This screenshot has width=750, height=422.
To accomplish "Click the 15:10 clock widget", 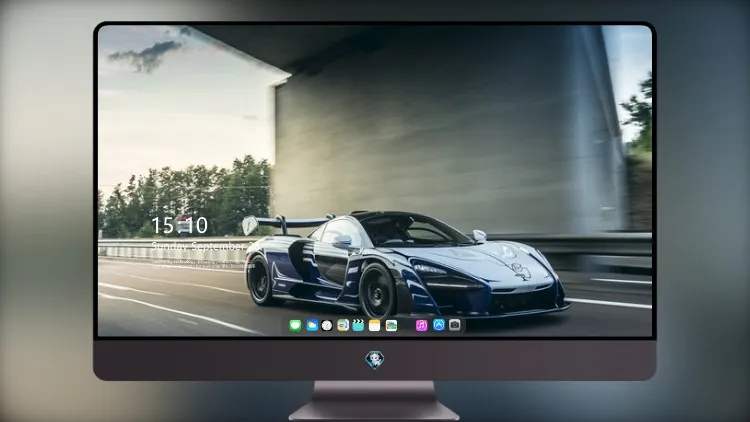I will [180, 225].
